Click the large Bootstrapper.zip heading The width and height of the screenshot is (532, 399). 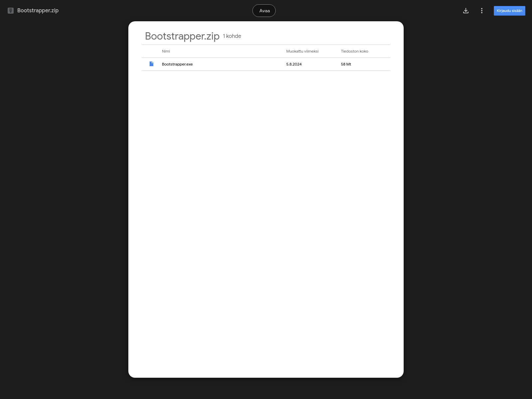coord(182,36)
